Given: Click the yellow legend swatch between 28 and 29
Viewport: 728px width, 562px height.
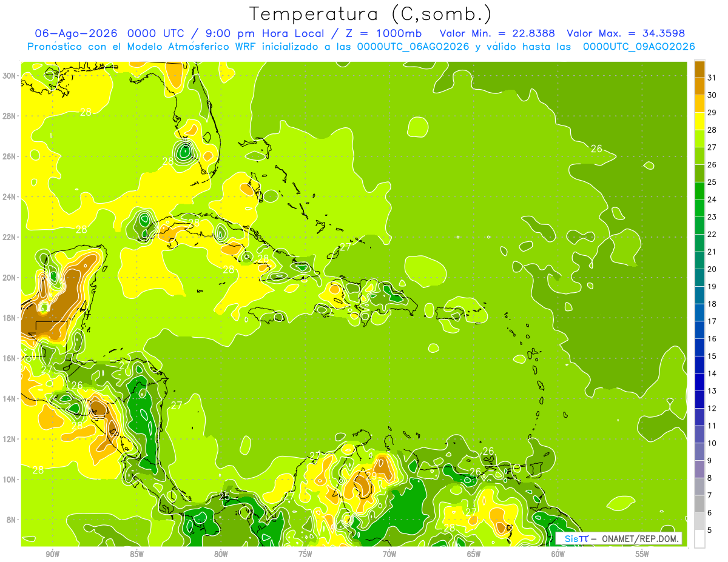Looking at the screenshot, I should pos(699,121).
